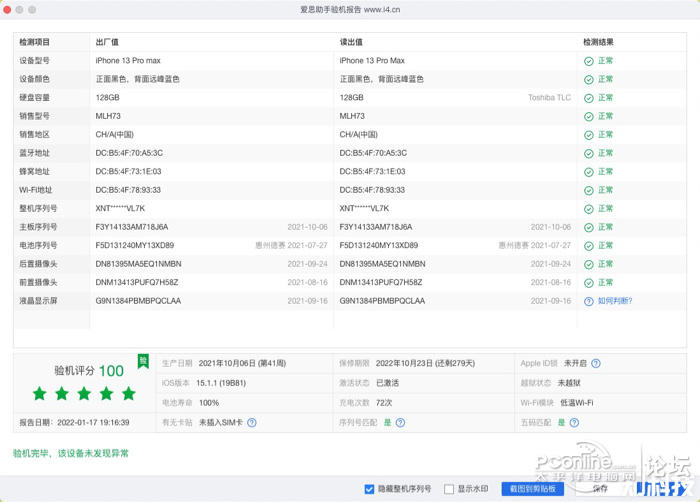Click the green check icon in 主板序列号 row
Viewport: 700px width, 502px height.
(x=589, y=228)
